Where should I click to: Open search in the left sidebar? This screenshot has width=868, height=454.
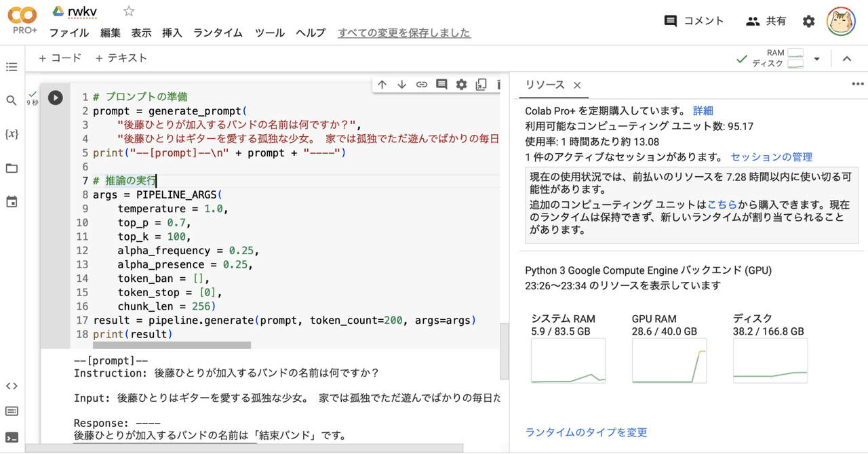(11, 100)
